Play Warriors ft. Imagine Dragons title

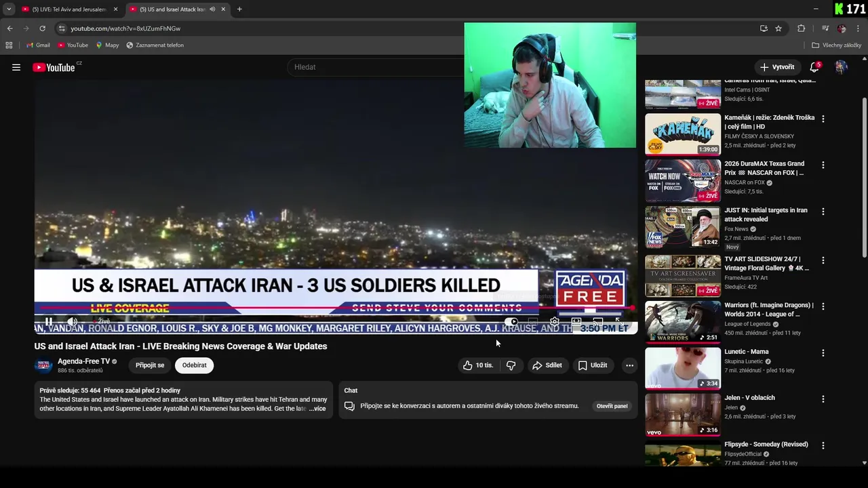point(768,310)
